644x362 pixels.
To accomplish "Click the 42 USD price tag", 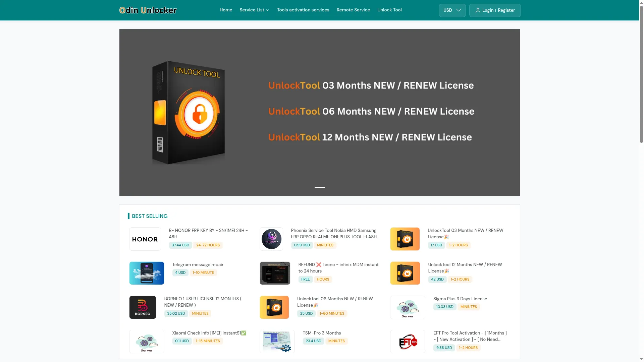I will [437, 280].
